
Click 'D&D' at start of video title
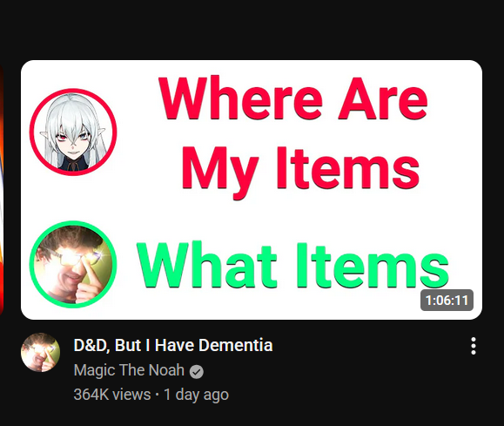tap(91, 346)
